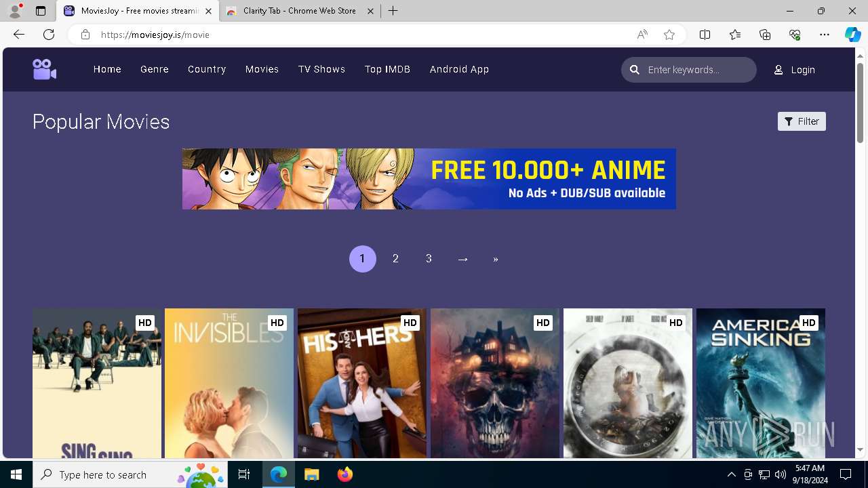Click scrollbar down arrow
Screen dimensions: 868x488
861,449
